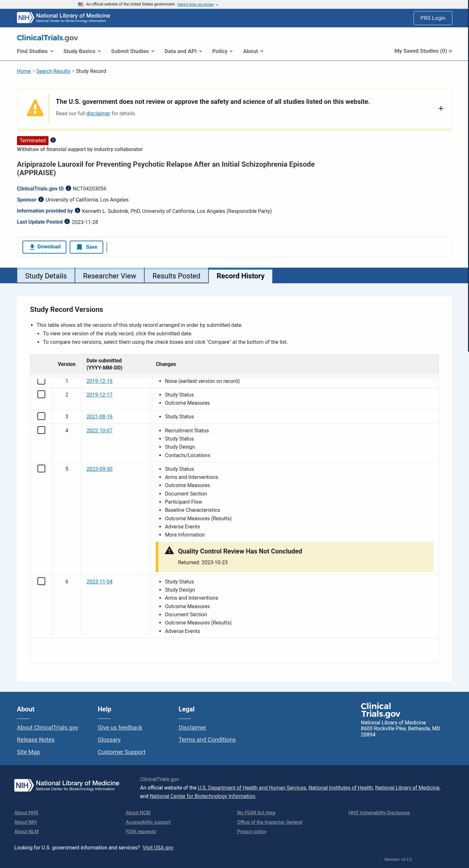Screen dimensions: 469x868
Task: Click About ClinicalTrials.gov footer link
Action: [x=48, y=727]
